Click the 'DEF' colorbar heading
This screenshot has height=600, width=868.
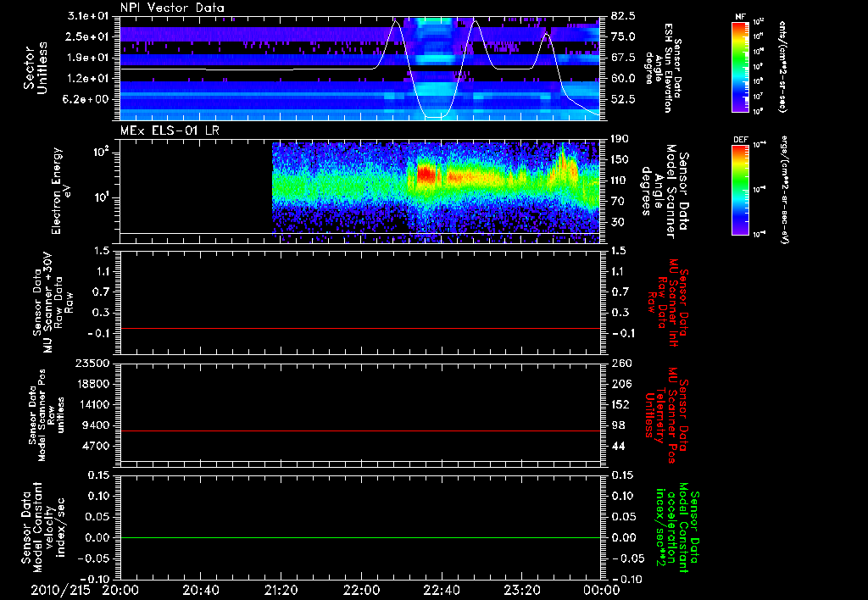click(x=741, y=140)
